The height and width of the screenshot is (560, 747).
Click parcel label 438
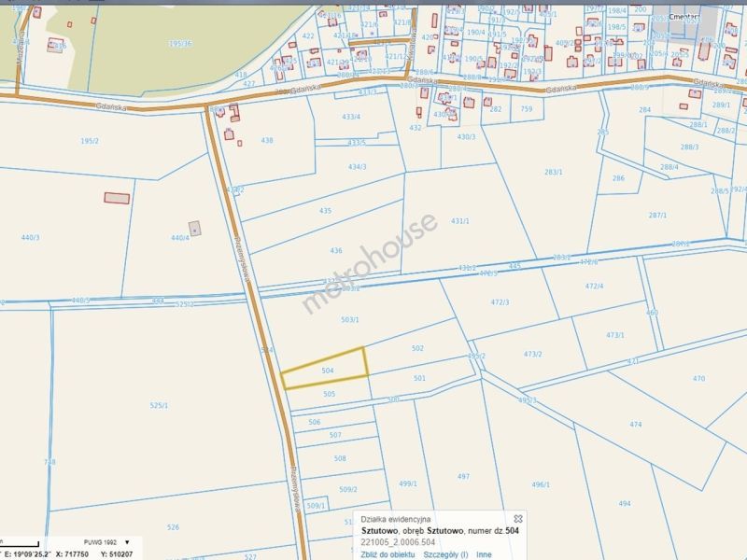(x=267, y=140)
